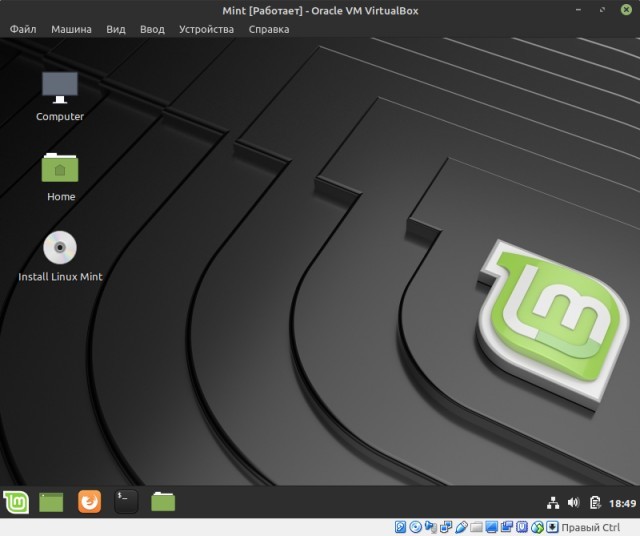Image resolution: width=640 pixels, height=536 pixels.
Task: Click the 18:49 clock applet
Action: coord(622,504)
